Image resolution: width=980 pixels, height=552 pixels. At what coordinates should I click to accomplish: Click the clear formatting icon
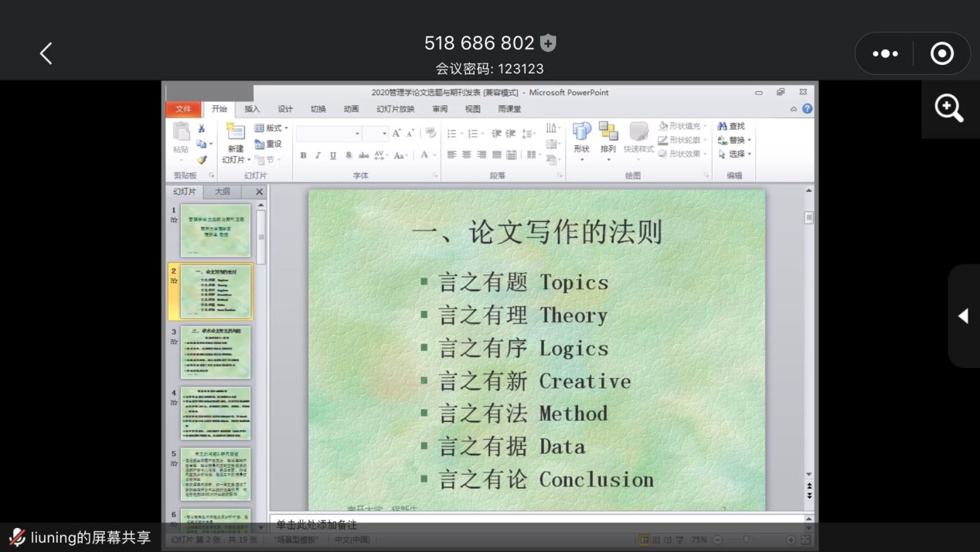point(430,134)
